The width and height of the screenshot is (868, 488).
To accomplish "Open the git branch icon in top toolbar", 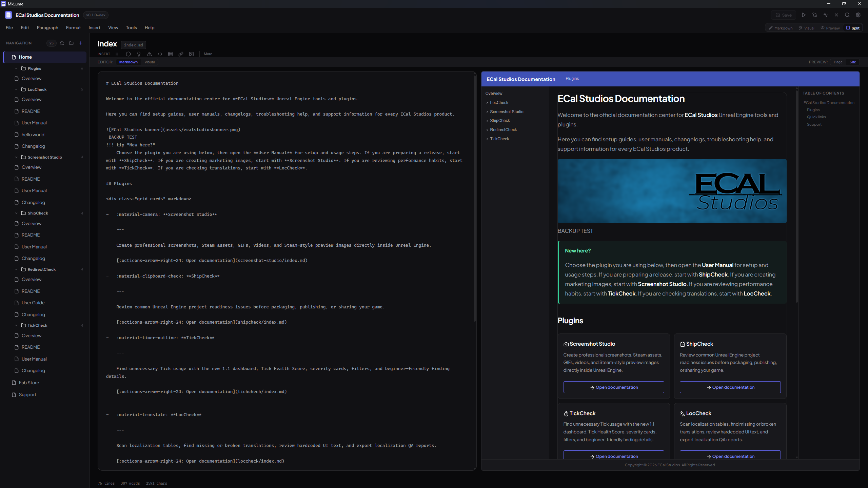I will point(815,15).
